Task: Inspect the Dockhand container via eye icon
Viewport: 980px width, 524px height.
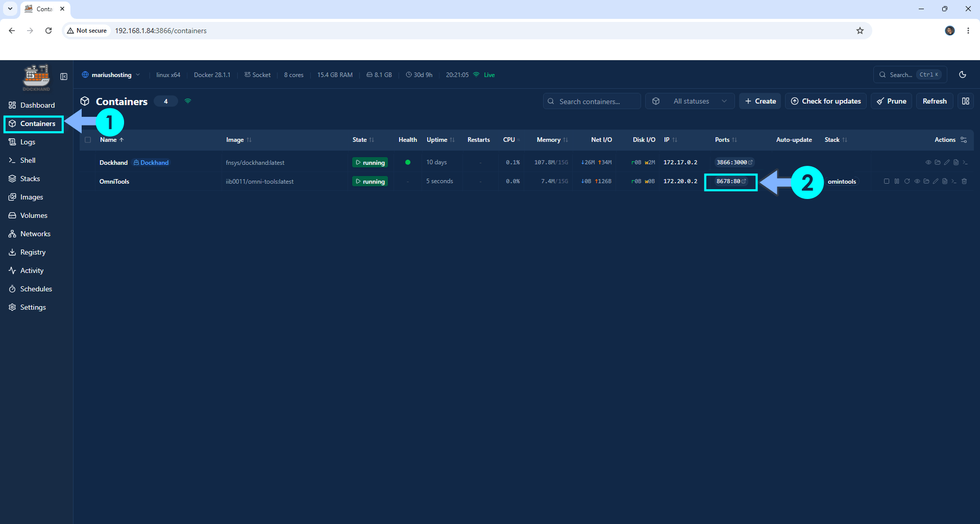Action: pos(928,162)
